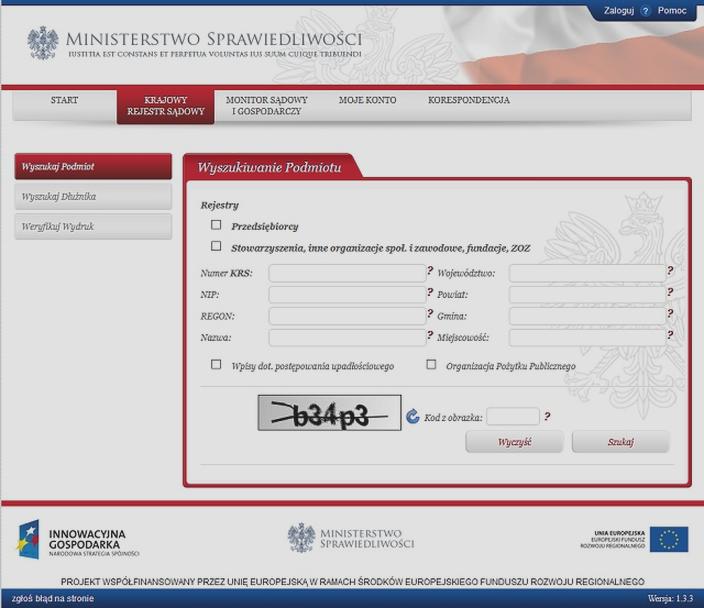
Task: Enable Organizacja Pożytku Publicznego checkbox
Action: 431,364
